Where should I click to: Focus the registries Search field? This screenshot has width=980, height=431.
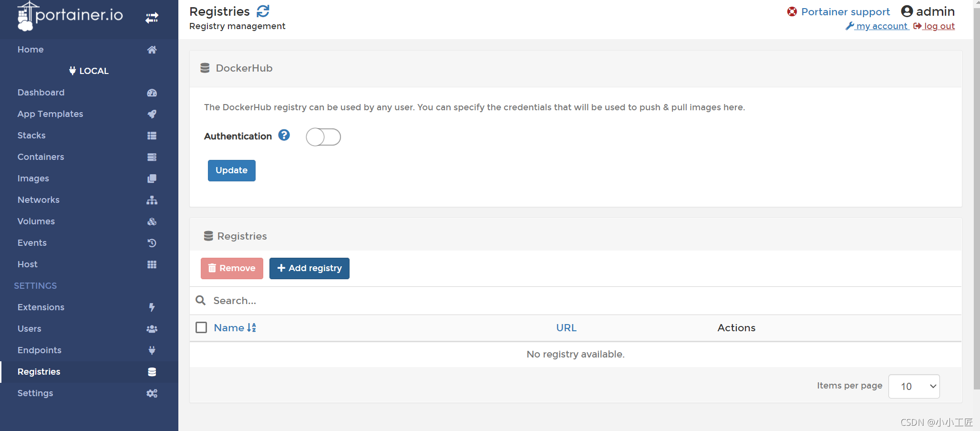tap(334, 301)
